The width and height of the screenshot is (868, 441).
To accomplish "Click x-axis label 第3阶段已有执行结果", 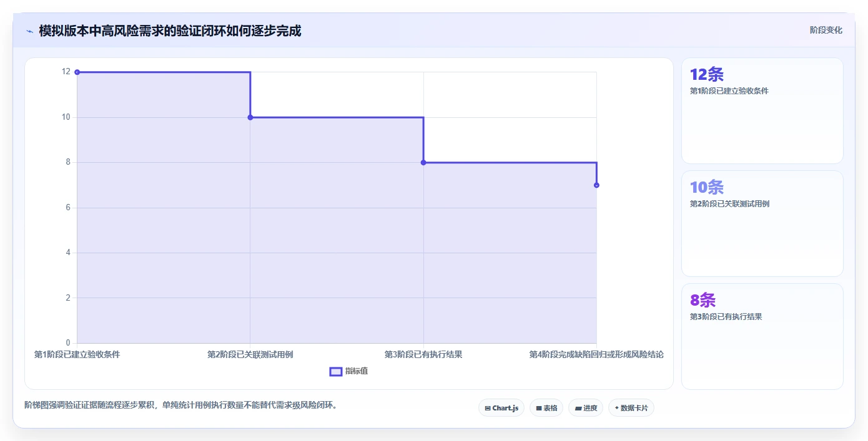I will 423,354.
